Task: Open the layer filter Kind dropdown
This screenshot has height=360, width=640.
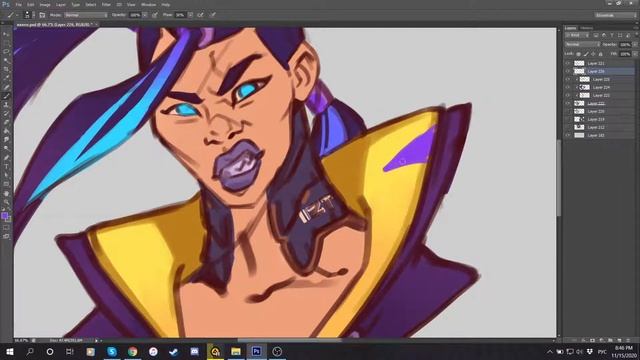Action: 577,36
